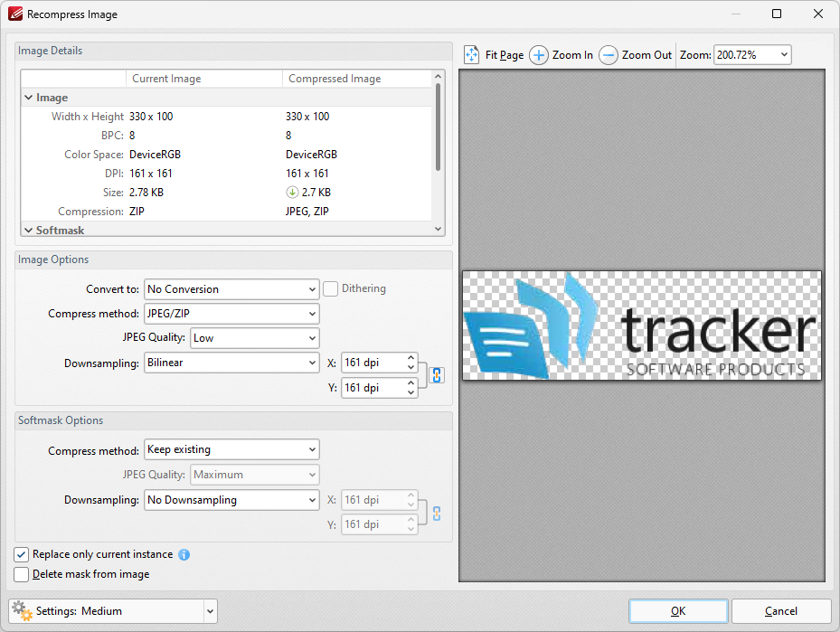Enable the Dithering checkbox
This screenshot has width=840, height=632.
coord(331,288)
